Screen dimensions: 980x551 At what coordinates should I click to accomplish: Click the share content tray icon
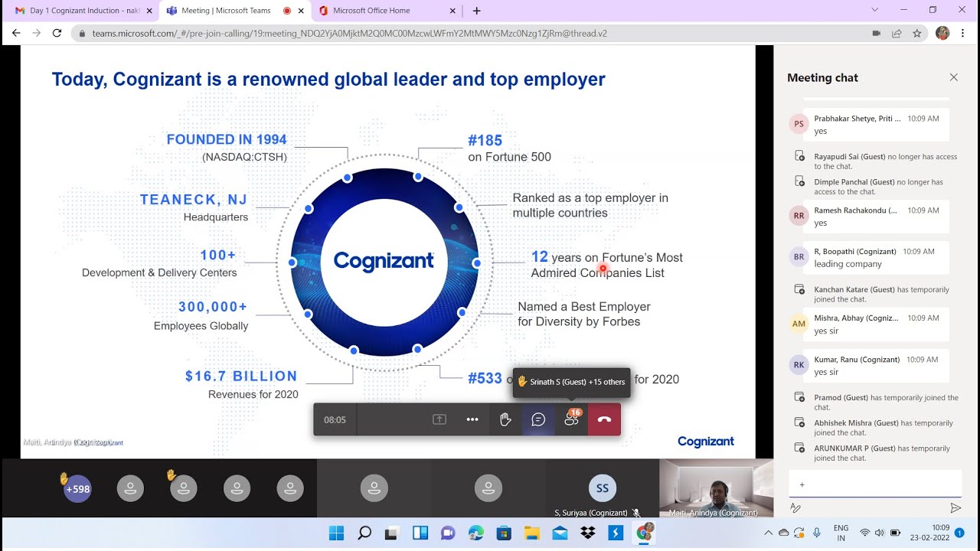point(439,419)
